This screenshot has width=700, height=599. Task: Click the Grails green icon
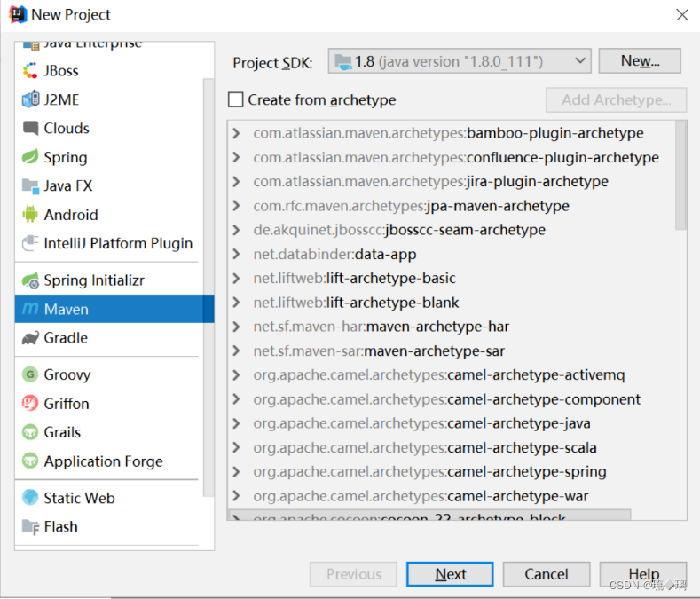click(x=30, y=432)
